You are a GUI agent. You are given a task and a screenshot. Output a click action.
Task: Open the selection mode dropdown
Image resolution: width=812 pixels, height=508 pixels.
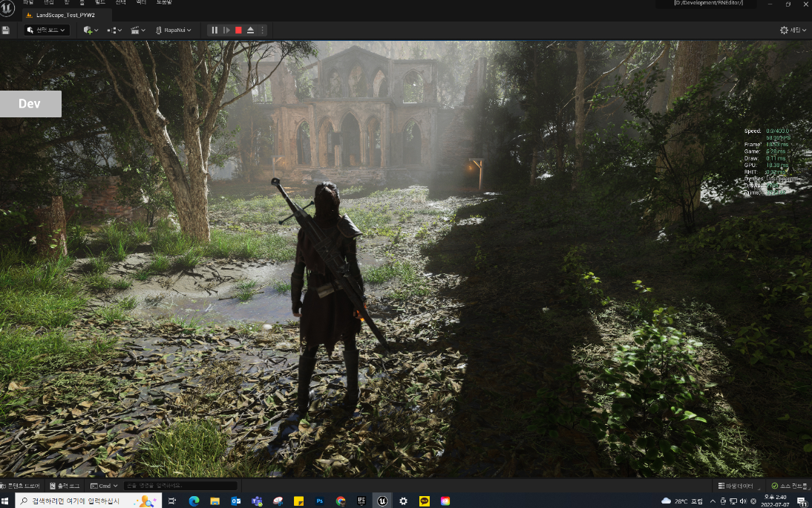[47, 30]
